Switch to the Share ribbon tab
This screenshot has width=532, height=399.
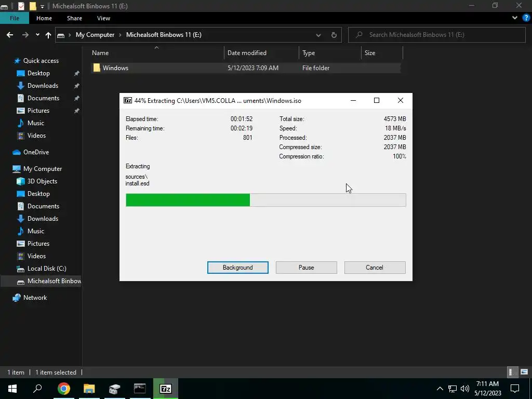pyautogui.click(x=74, y=18)
